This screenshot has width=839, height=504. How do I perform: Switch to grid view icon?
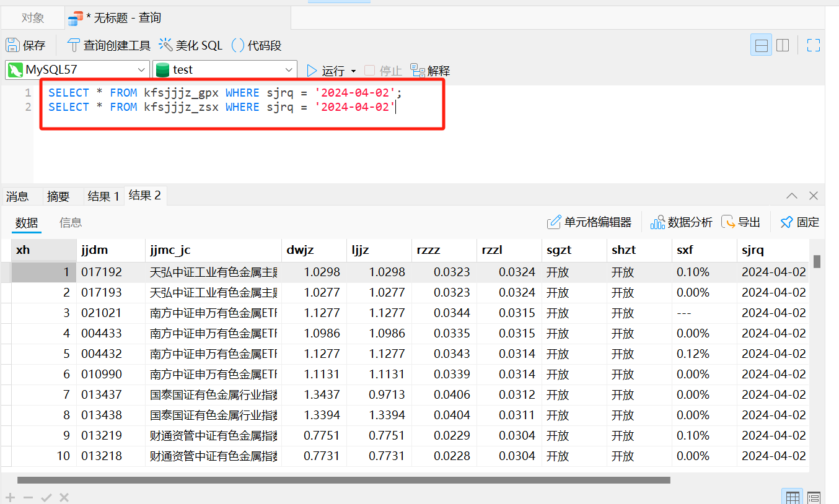coord(792,497)
